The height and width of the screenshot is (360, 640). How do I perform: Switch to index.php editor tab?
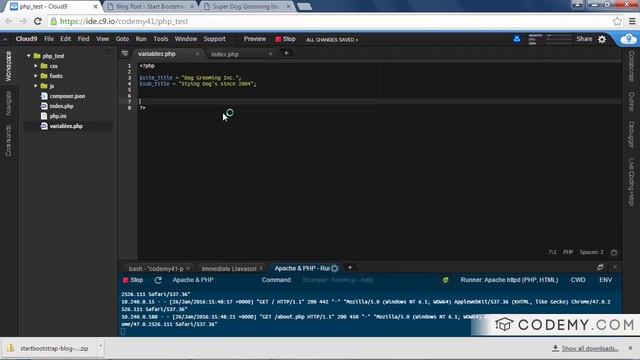[224, 54]
